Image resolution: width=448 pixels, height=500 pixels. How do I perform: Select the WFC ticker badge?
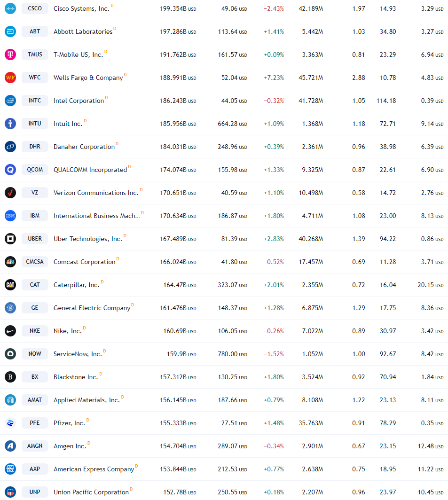35,78
